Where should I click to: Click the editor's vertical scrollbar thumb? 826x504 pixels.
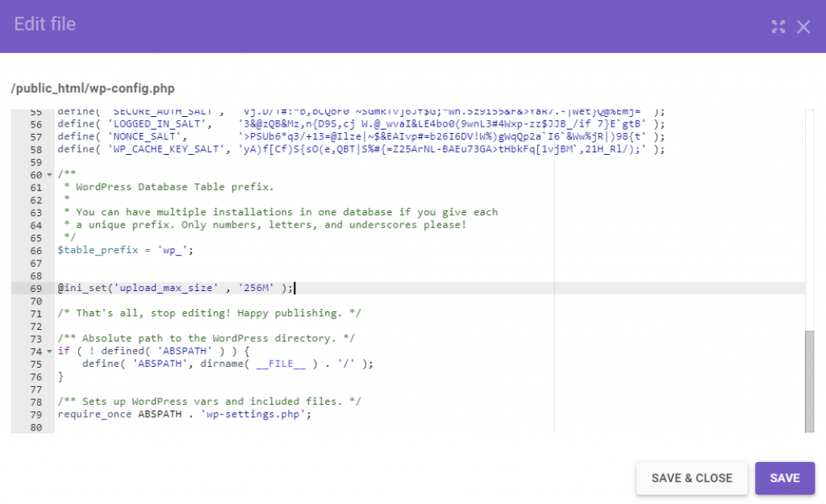click(x=809, y=379)
